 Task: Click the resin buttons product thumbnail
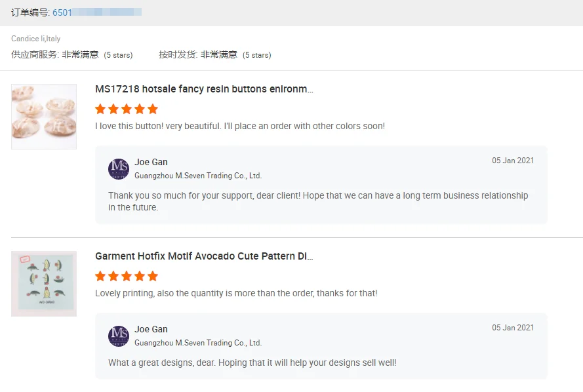(x=44, y=117)
